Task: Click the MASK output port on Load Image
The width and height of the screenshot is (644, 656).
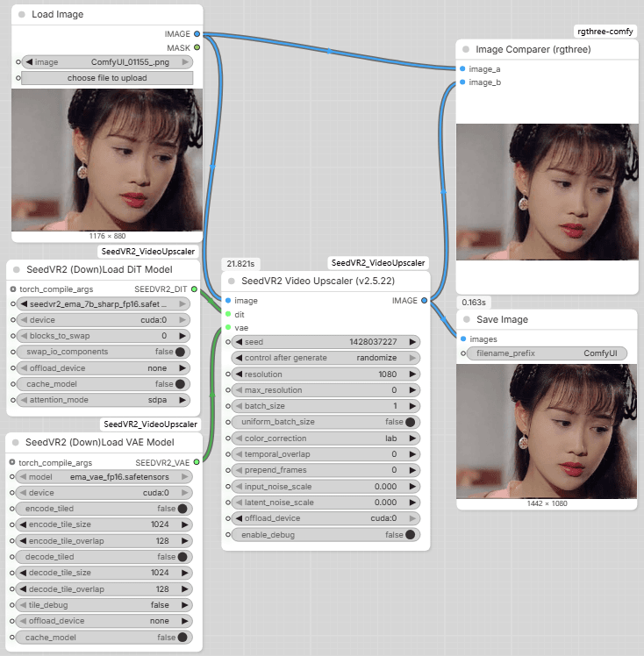Action: [197, 47]
